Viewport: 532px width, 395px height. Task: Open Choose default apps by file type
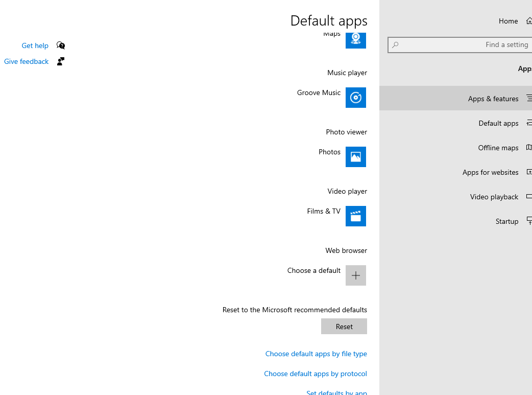point(316,354)
